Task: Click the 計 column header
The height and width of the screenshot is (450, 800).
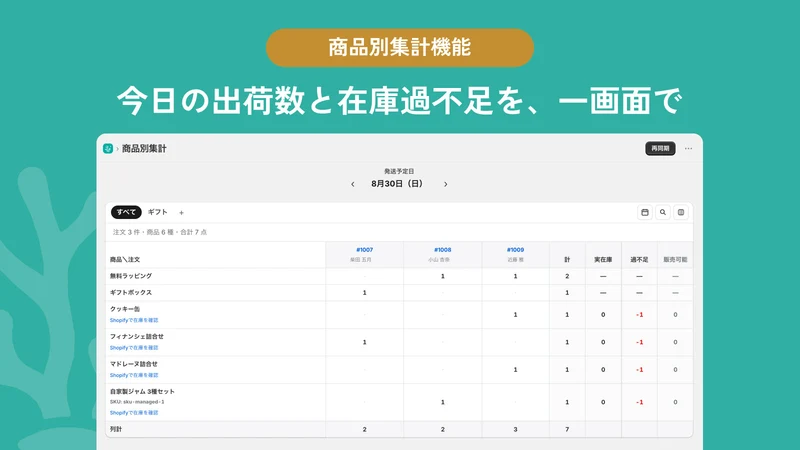Action: coord(567,260)
